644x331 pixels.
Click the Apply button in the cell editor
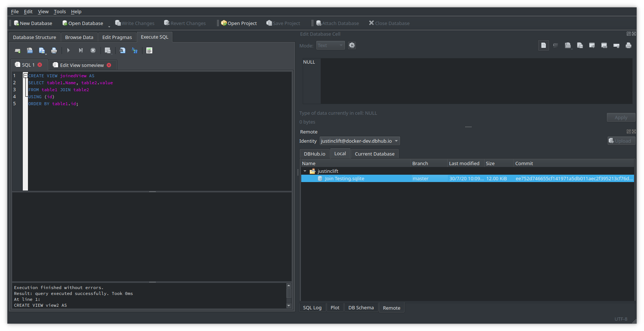coord(621,117)
